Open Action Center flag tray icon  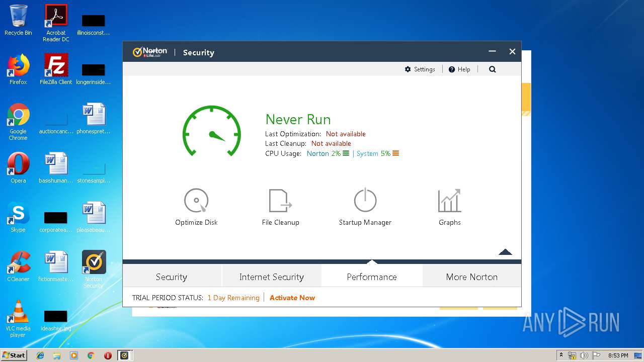[596, 355]
